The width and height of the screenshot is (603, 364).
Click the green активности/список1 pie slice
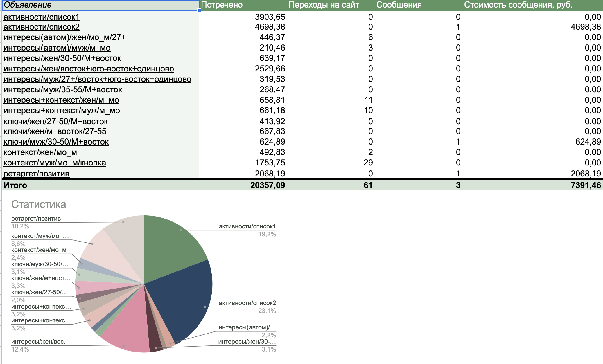[x=171, y=247]
